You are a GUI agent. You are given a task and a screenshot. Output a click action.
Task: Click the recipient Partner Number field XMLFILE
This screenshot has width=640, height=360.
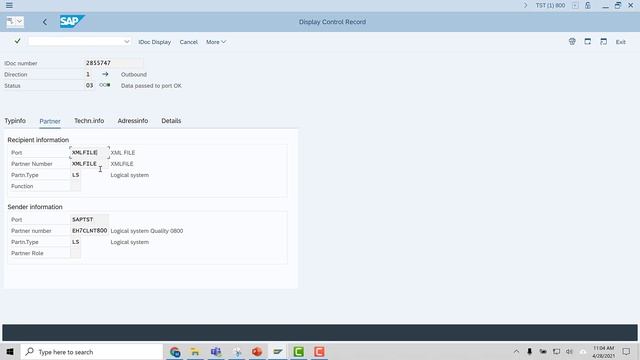click(x=89, y=164)
